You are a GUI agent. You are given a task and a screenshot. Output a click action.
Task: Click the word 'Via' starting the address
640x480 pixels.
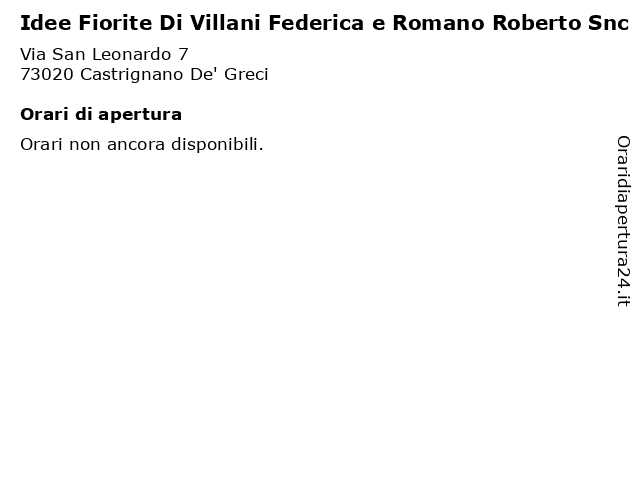coord(33,54)
